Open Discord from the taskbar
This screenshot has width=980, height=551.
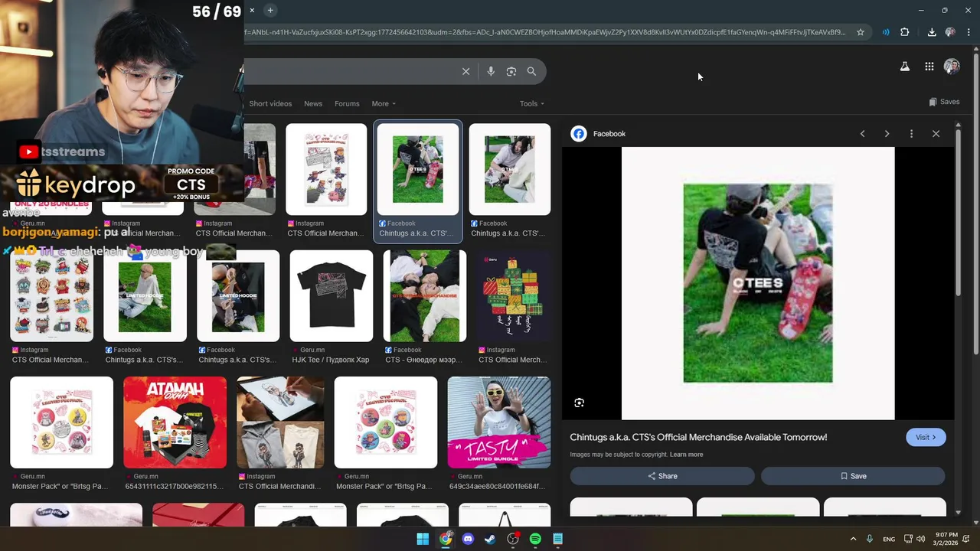468,539
